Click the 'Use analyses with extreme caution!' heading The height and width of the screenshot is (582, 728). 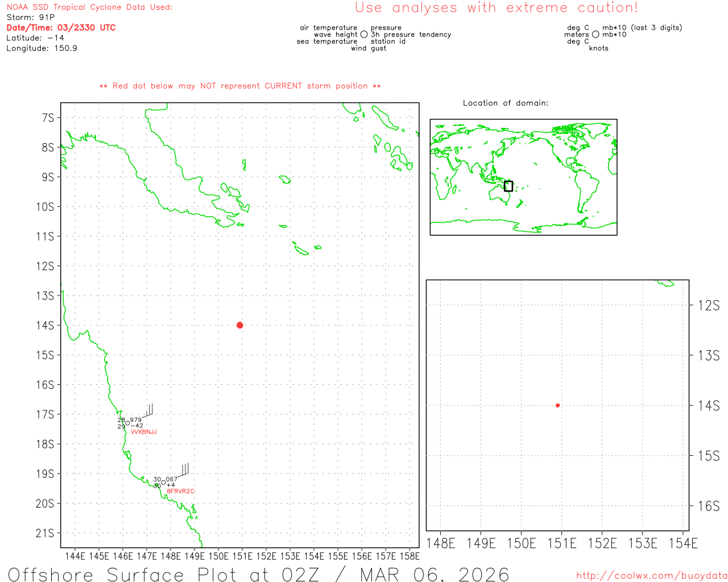click(x=496, y=8)
